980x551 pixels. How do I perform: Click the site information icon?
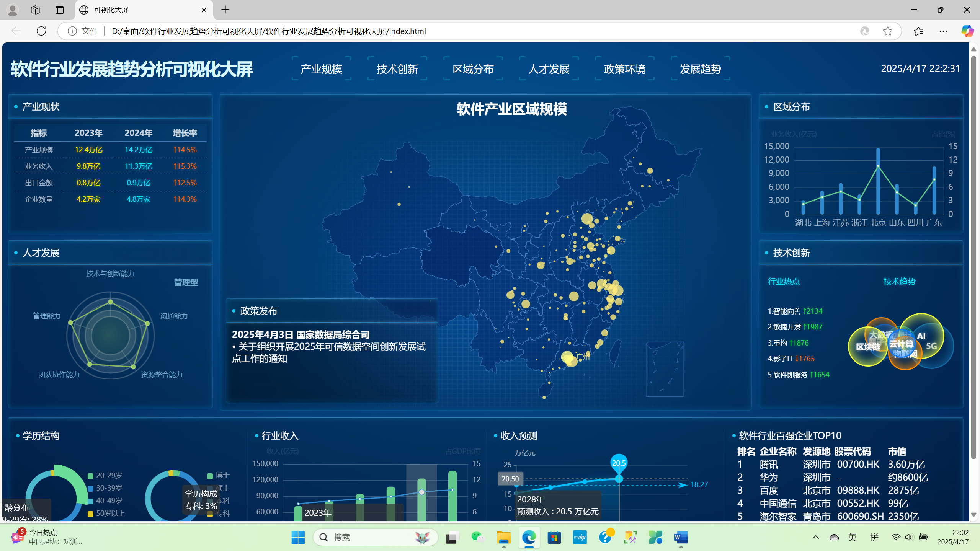tap(72, 31)
